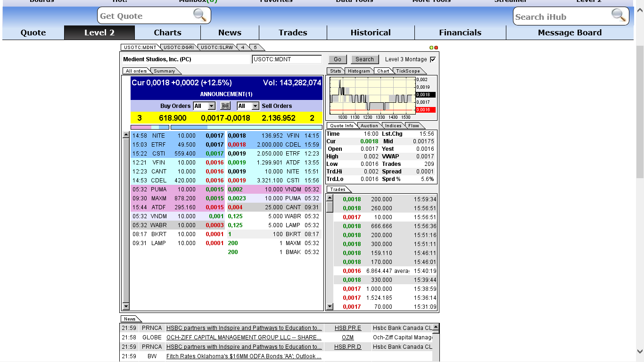Click the bid/ask depth ratio bar
Image resolution: width=644 pixels, height=362 pixels.
point(226,127)
